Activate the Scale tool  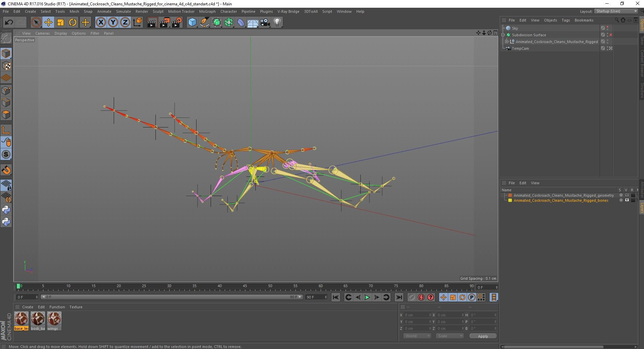pyautogui.click(x=60, y=23)
